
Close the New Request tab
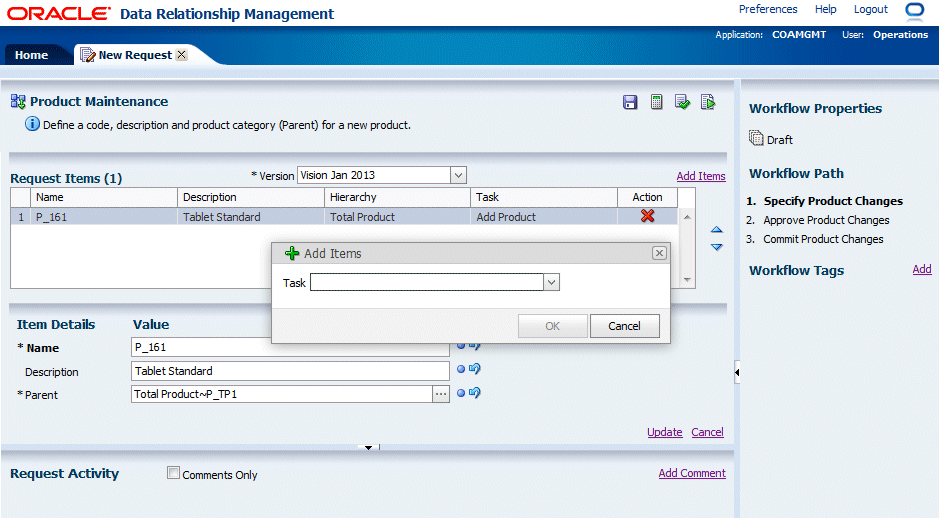[x=181, y=55]
